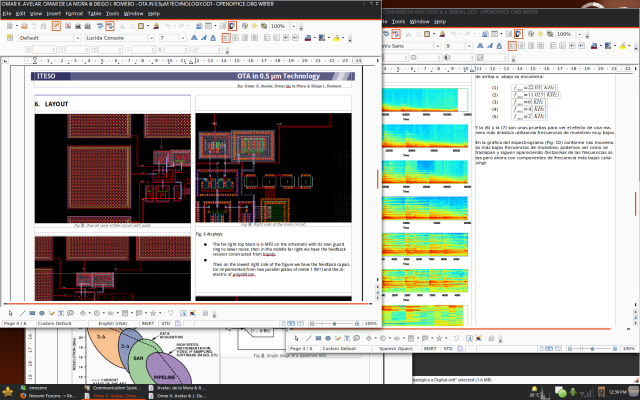
Task: Click 'Neowin Forums' Firefox taskbar entry
Action: coord(48,396)
